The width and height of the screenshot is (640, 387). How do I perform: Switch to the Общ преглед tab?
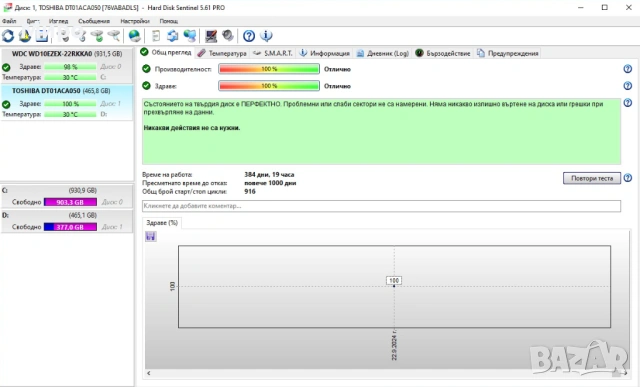(166, 52)
